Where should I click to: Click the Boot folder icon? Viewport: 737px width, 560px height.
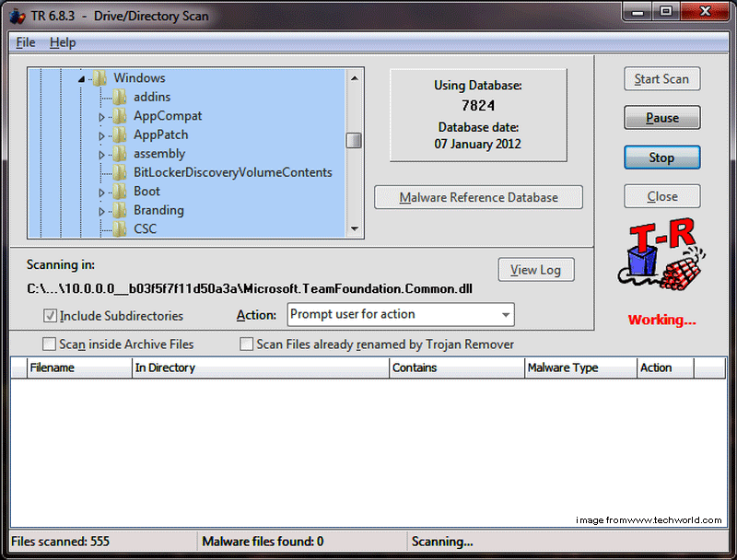point(120,192)
